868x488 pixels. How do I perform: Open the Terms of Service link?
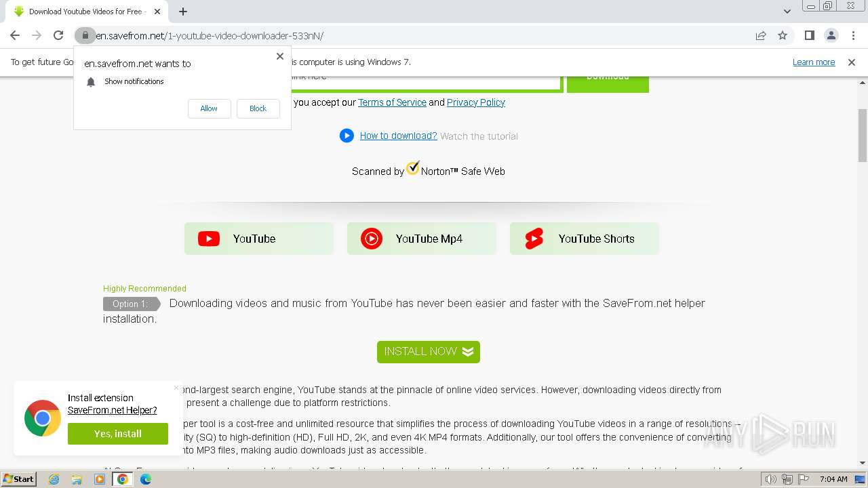pos(392,102)
